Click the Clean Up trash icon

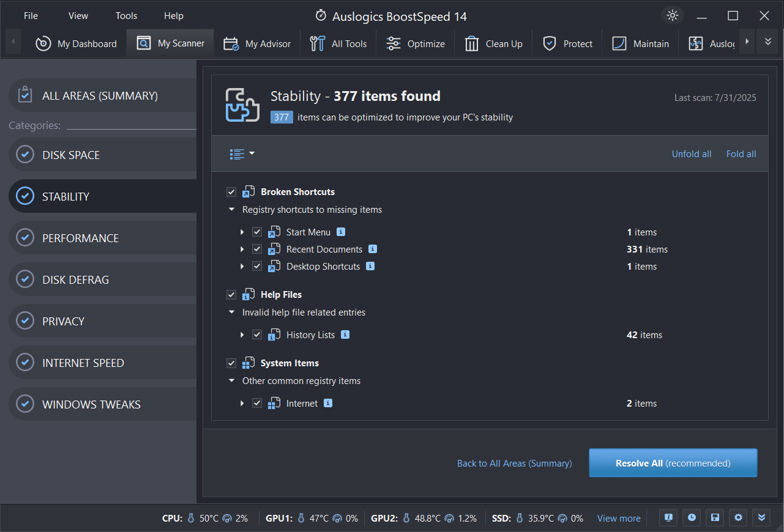472,43
